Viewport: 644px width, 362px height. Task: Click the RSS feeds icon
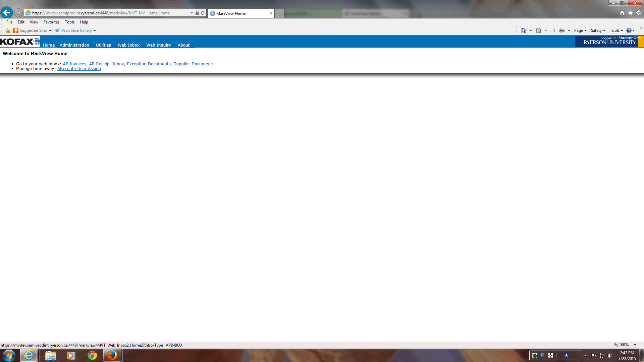point(538,31)
